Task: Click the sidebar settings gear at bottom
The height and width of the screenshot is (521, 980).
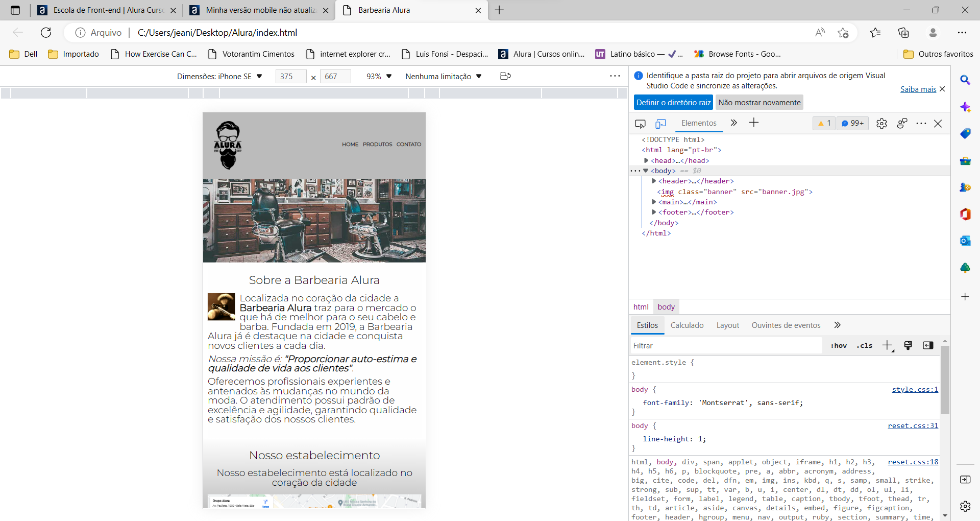Action: (x=965, y=506)
